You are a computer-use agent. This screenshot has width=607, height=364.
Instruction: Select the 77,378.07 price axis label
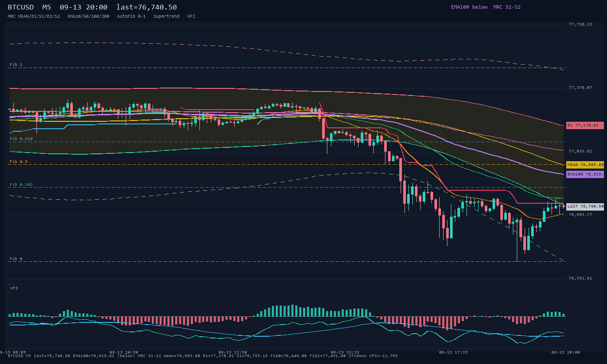pyautogui.click(x=580, y=88)
